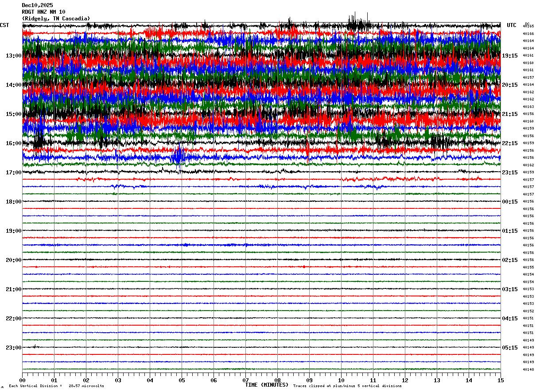Click the 22:15 UTC time label
Viewport: 536px width, 392px height.
click(x=510, y=143)
